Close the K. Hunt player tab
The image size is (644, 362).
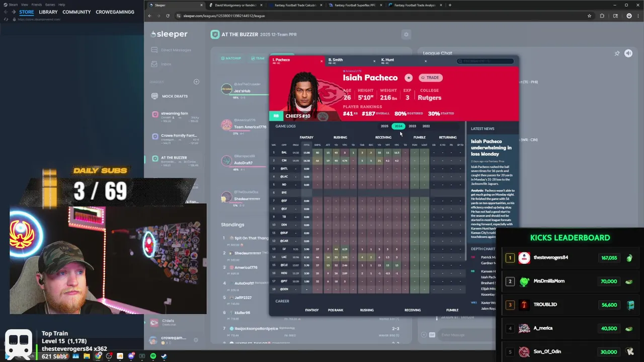pos(426,61)
